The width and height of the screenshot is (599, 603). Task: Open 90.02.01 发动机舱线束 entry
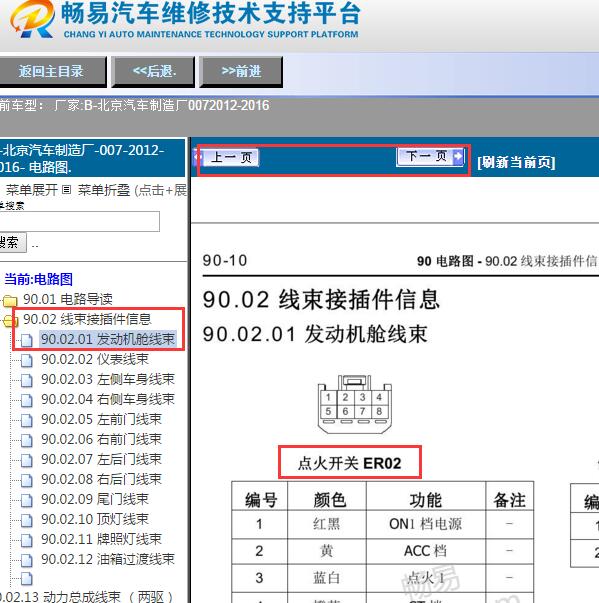tap(108, 339)
